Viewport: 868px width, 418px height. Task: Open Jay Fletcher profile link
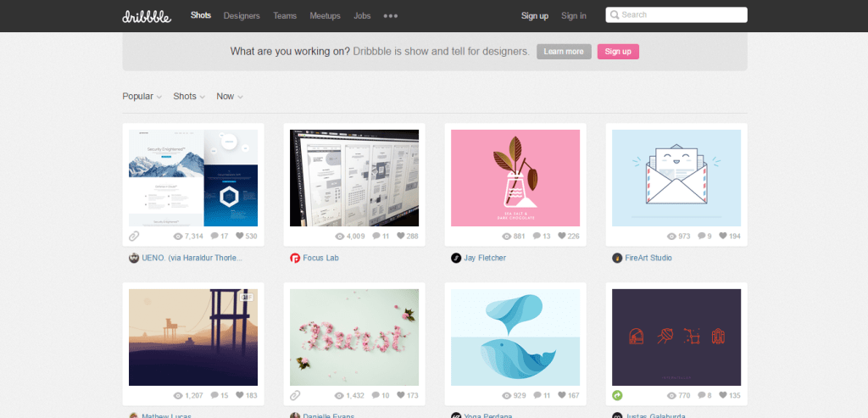click(x=485, y=258)
